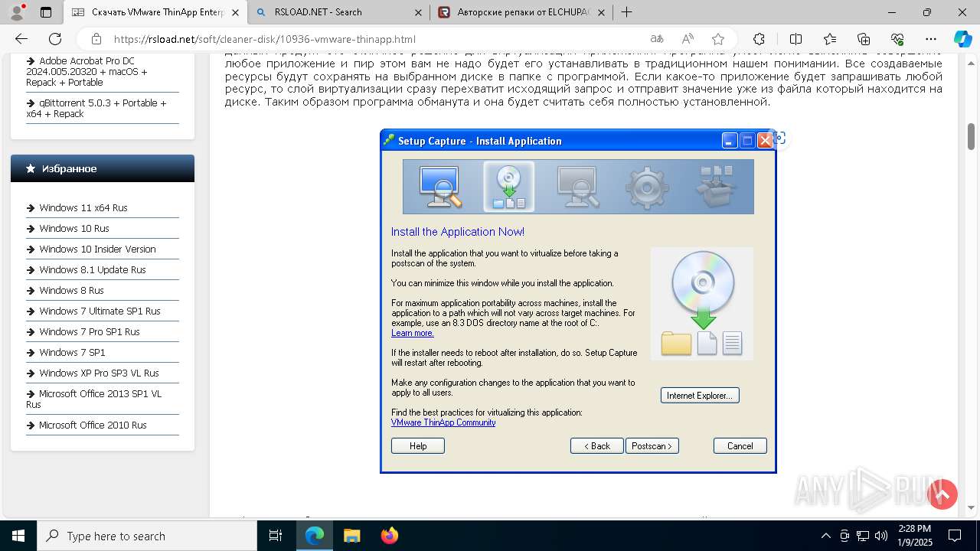The width and height of the screenshot is (980, 551).
Task: Add this page to favorites star
Action: pyautogui.click(x=718, y=39)
